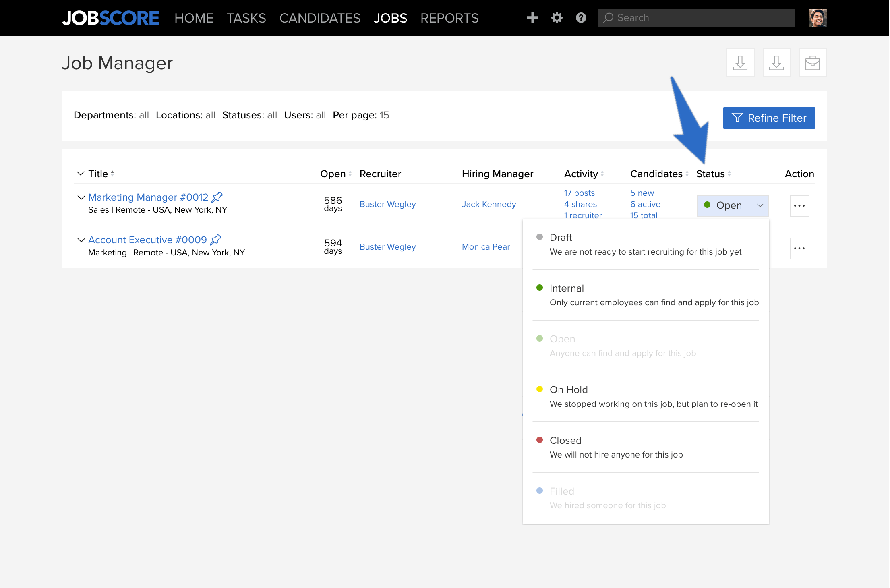Open Jack Kennedy hiring manager link
890x588 pixels.
(x=488, y=204)
